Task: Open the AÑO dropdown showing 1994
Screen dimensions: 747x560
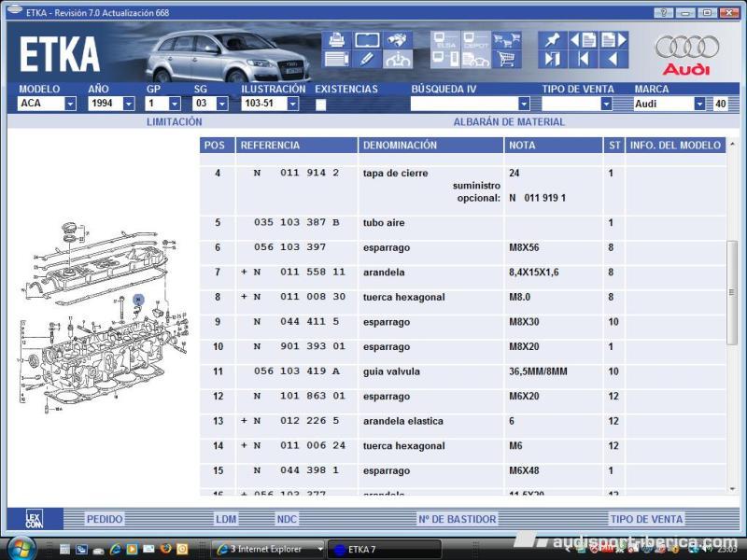Action: [x=129, y=104]
